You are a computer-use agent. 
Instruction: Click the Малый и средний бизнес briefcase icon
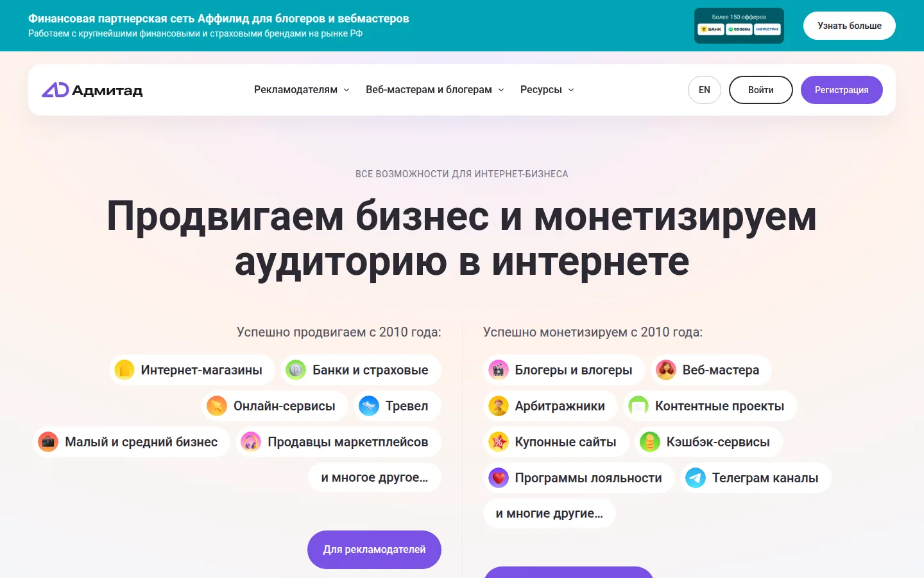(x=48, y=442)
